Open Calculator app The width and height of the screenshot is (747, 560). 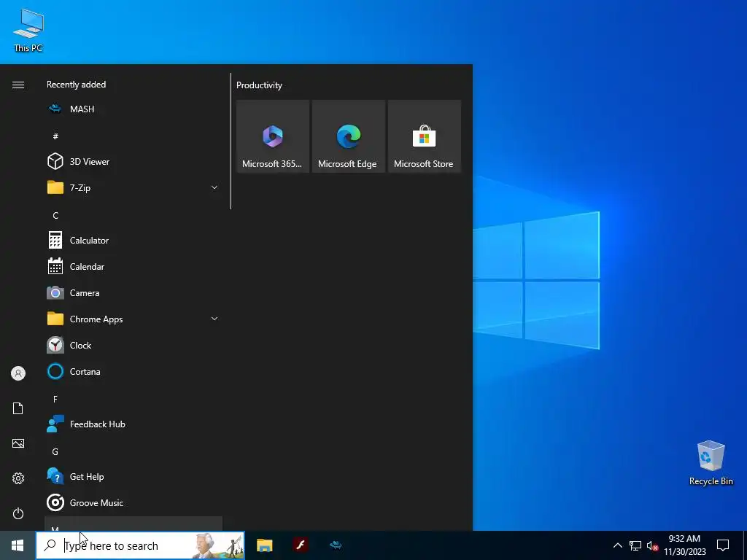[x=133, y=241]
